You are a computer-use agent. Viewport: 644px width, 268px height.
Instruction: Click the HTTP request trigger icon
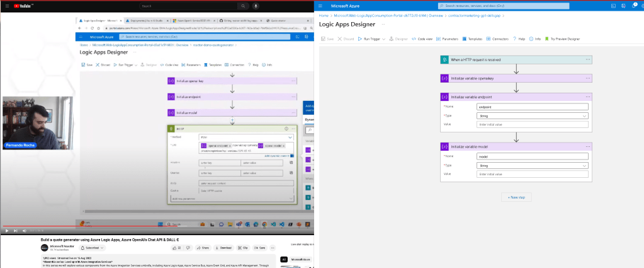(444, 60)
